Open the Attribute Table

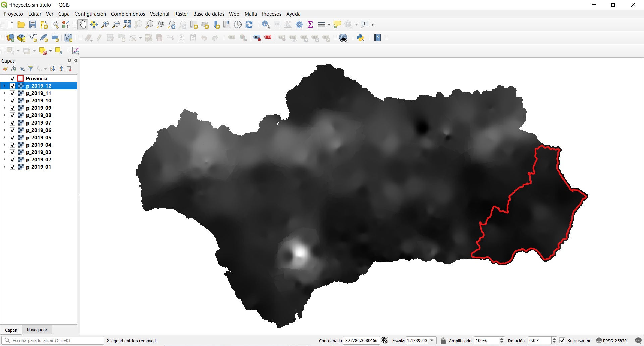[277, 24]
